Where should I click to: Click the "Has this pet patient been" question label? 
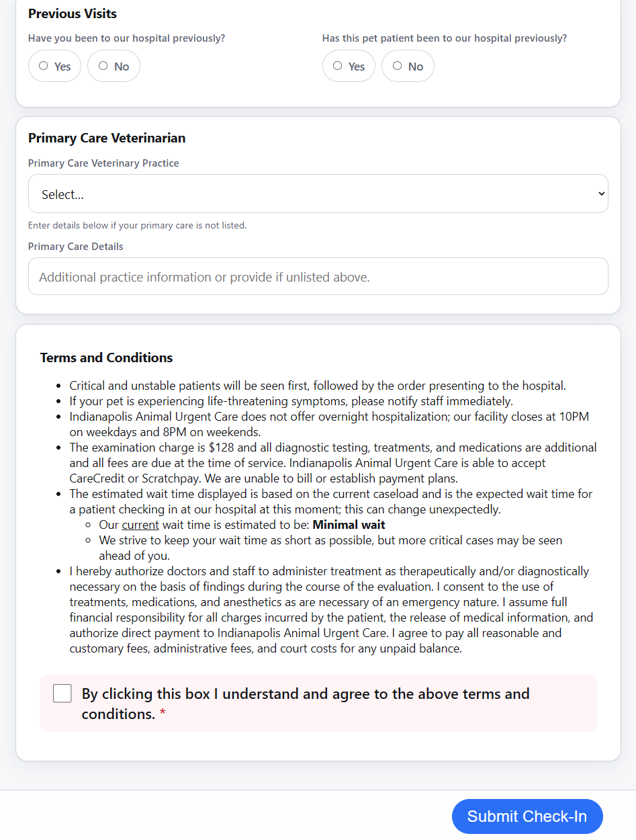click(445, 38)
